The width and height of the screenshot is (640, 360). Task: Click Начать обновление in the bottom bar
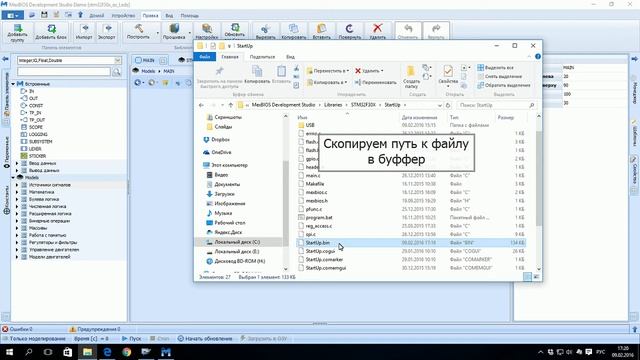pos(205,339)
